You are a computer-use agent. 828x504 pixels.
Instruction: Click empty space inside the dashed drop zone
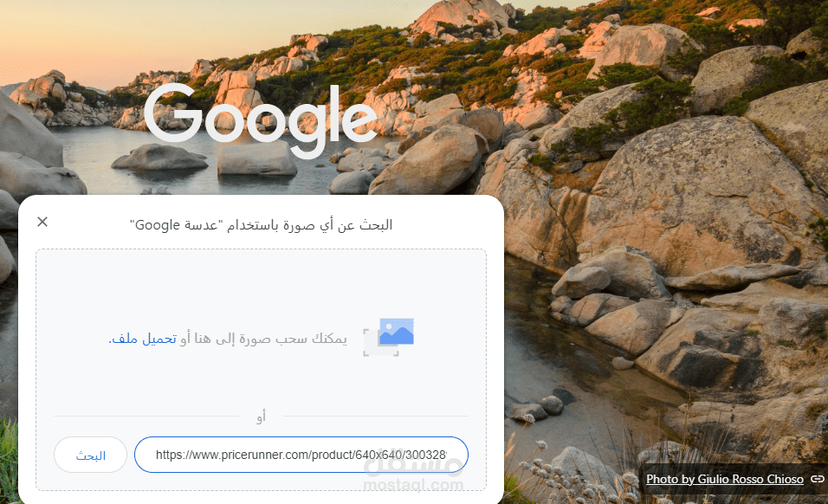point(261,285)
